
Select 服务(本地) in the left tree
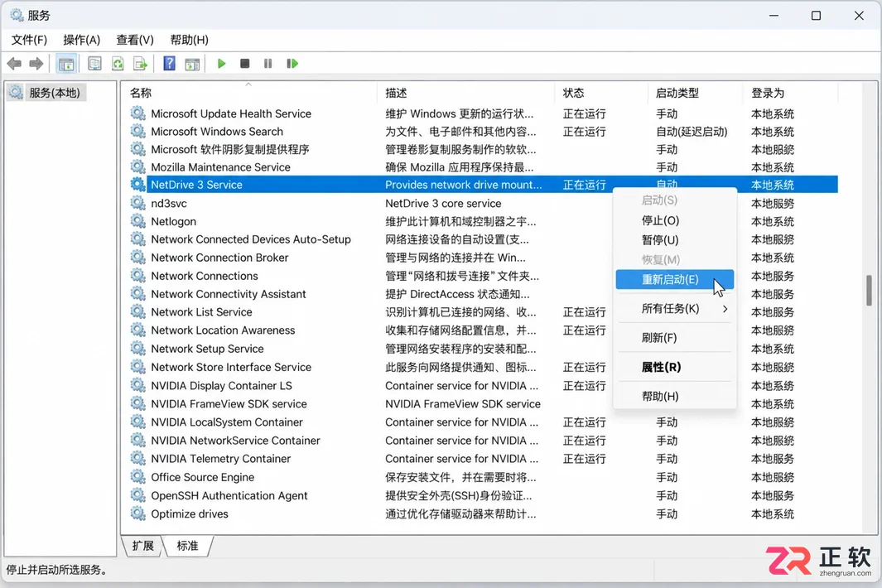[x=55, y=92]
